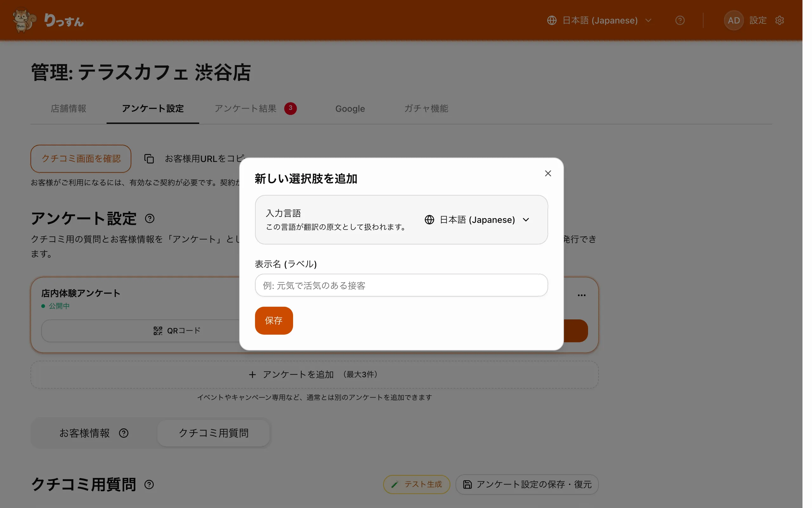This screenshot has width=812, height=508.
Task: Open the help icon in the header
Action: tap(680, 21)
